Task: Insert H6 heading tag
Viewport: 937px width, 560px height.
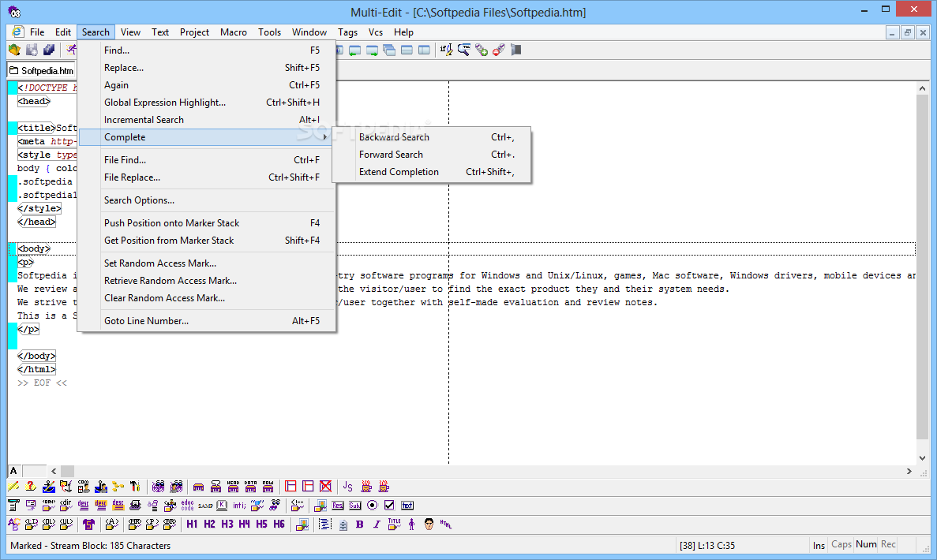Action: click(x=279, y=524)
